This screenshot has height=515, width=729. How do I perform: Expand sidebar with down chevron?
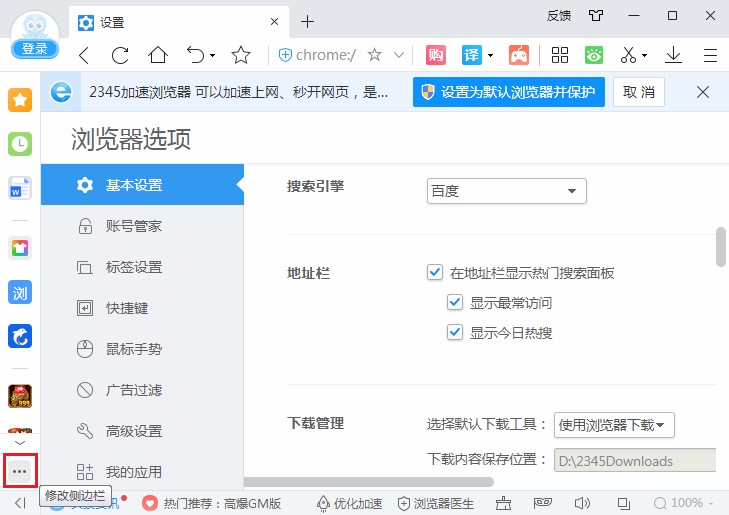coord(20,442)
